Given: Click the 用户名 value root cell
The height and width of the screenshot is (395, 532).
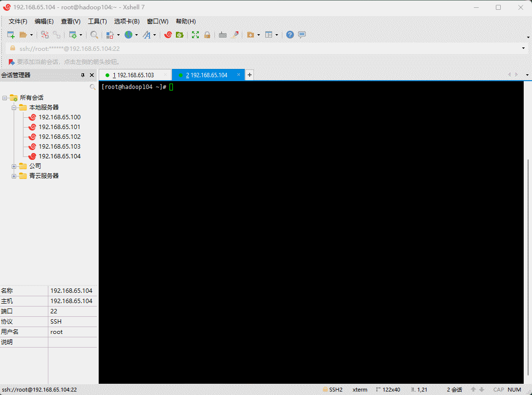Looking at the screenshot, I should click(73, 332).
